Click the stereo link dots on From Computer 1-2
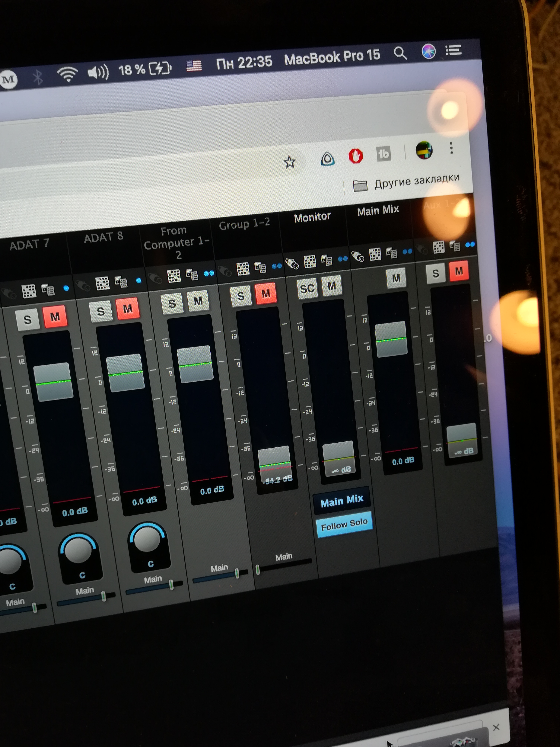 (x=209, y=273)
